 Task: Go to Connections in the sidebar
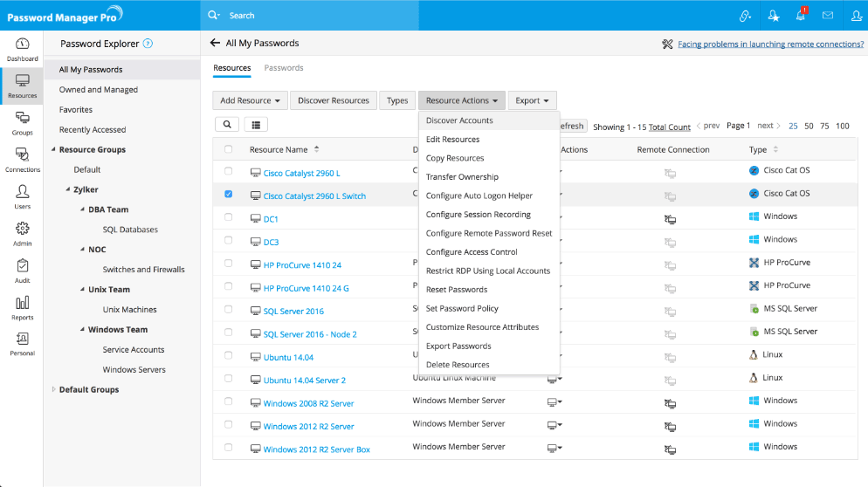pos(22,159)
